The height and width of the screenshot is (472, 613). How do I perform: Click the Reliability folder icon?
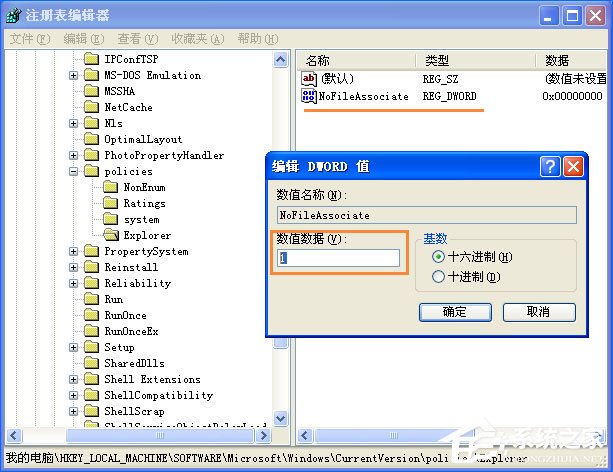(x=91, y=283)
